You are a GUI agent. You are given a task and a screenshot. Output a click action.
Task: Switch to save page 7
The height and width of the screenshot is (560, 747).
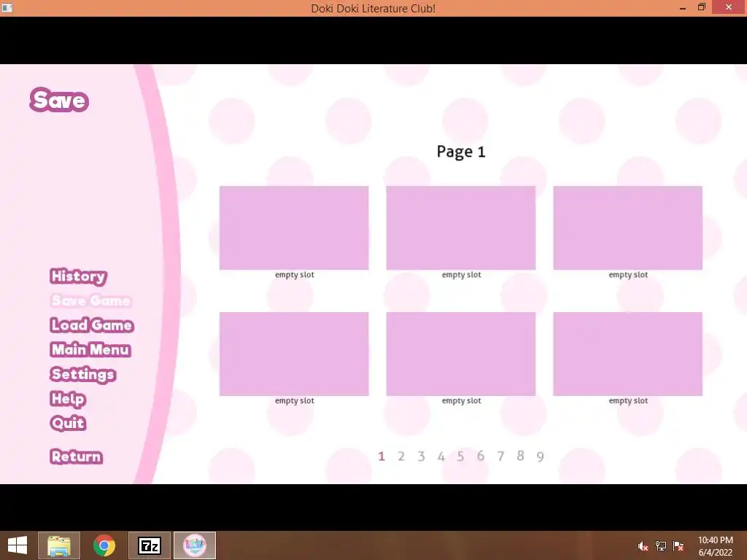[500, 456]
